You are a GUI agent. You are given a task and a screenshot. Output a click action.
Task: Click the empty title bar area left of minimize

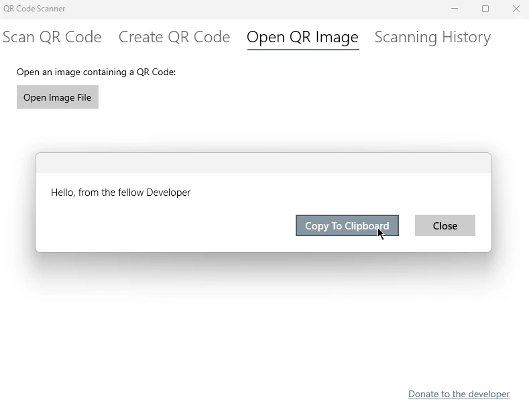tap(268, 9)
